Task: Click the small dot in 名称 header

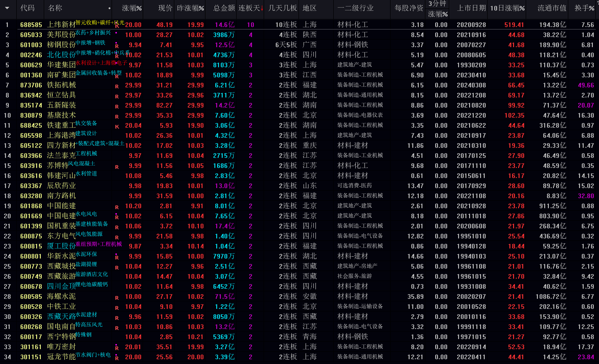Action: coord(109,8)
